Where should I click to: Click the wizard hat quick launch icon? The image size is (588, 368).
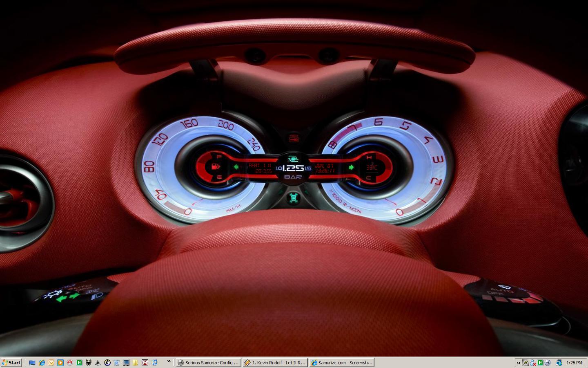click(98, 362)
